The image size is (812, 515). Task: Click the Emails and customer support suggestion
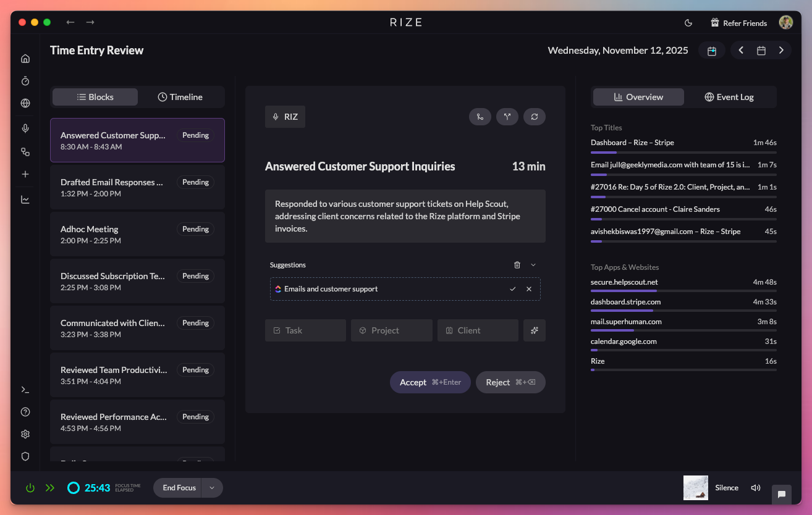(x=405, y=289)
